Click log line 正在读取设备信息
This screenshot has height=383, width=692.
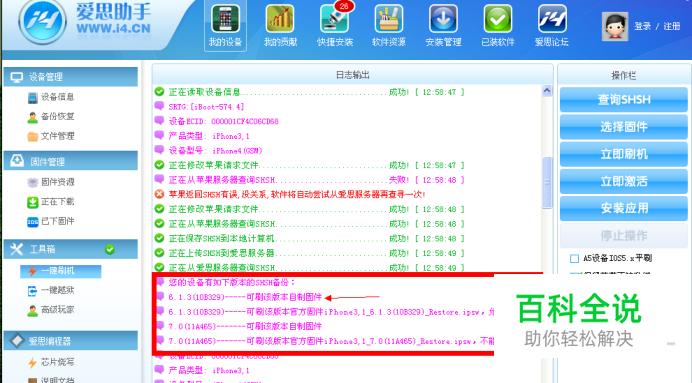310,92
